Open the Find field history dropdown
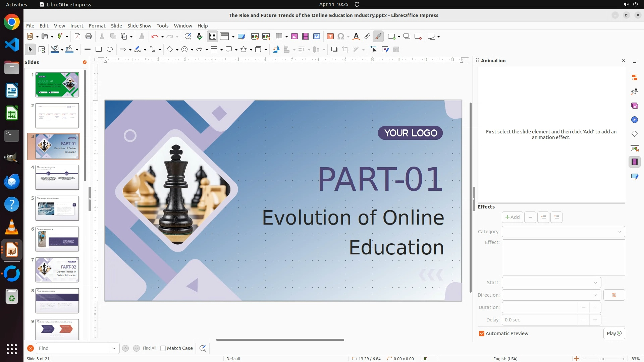The width and height of the screenshot is (644, 362). tap(114, 348)
